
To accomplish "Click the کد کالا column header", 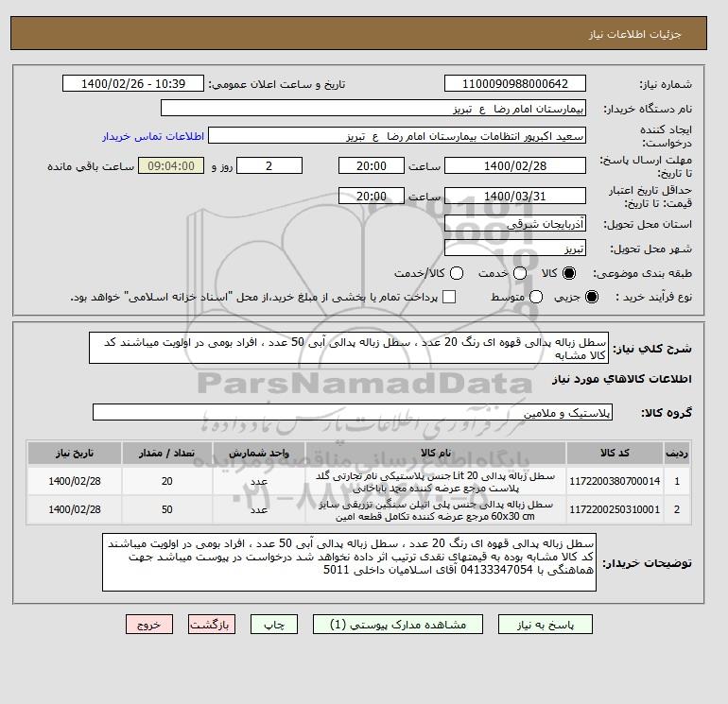I will click(x=615, y=453).
